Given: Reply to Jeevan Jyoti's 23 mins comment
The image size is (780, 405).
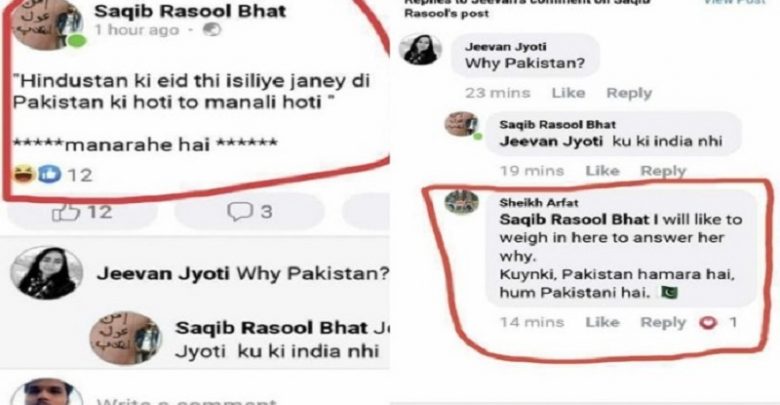Looking at the screenshot, I should click(x=629, y=93).
